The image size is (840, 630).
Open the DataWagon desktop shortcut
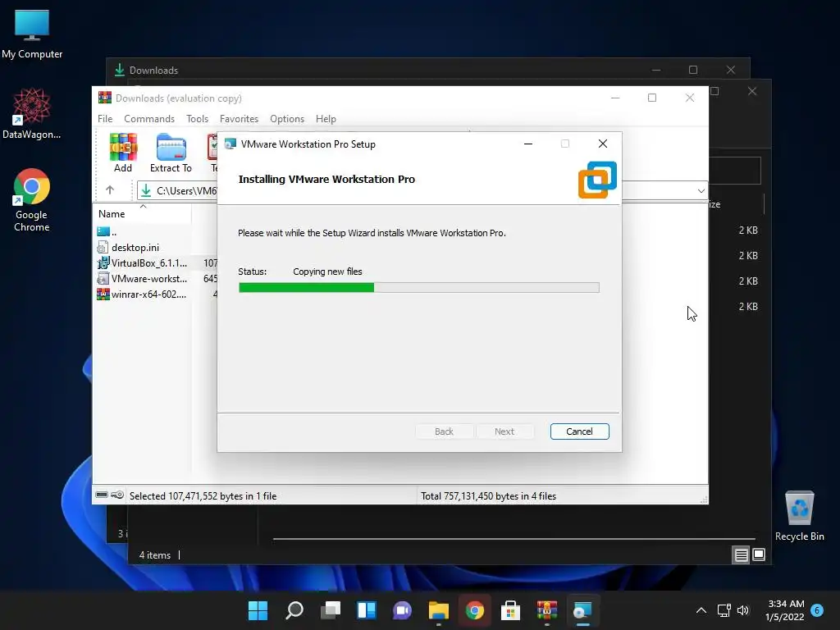point(32,113)
